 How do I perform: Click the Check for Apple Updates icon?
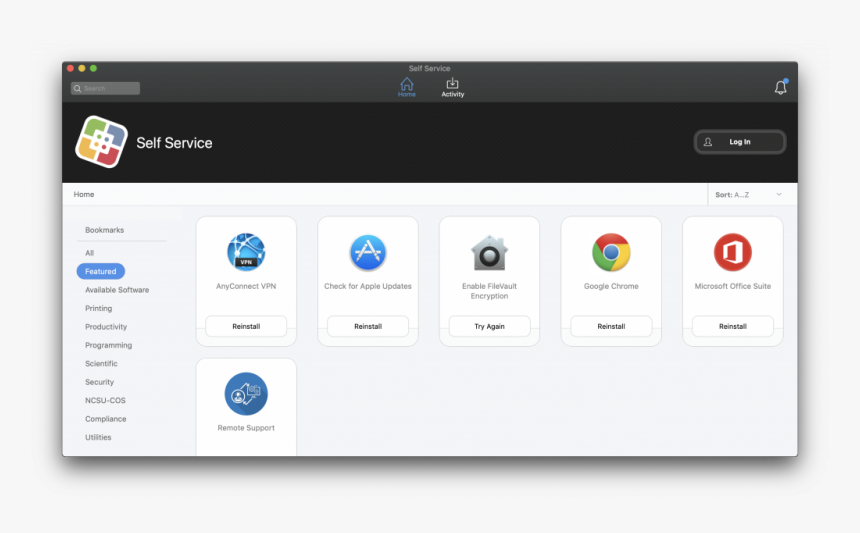[368, 252]
